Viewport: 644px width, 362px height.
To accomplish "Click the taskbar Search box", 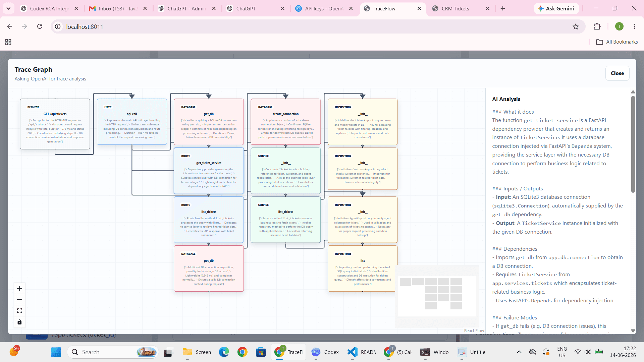I will pos(113,352).
